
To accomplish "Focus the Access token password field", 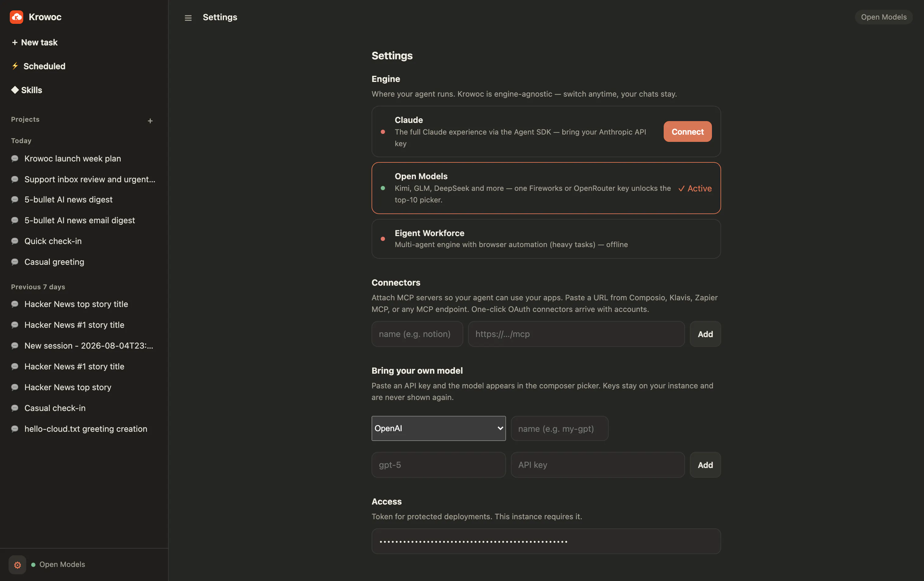I will [x=546, y=542].
